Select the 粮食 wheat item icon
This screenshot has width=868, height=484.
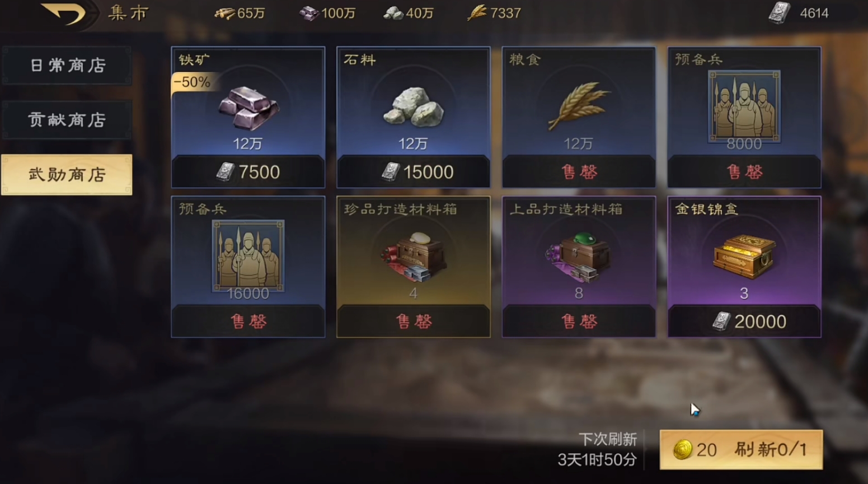[x=579, y=105]
